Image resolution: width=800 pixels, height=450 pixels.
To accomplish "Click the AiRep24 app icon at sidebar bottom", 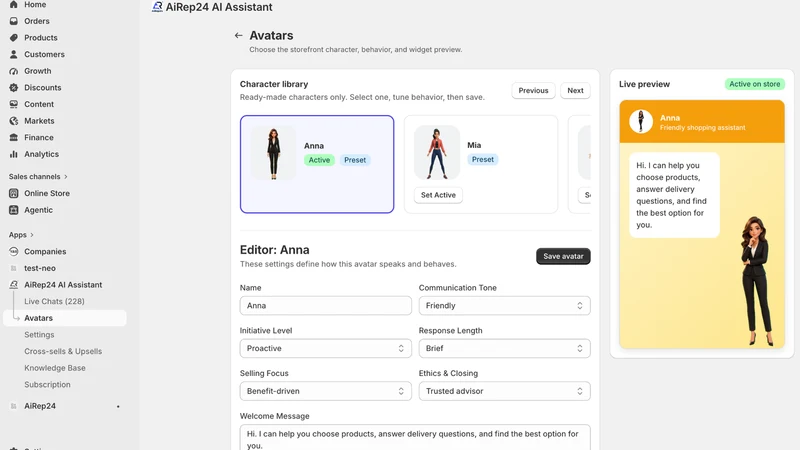I will pyautogui.click(x=14, y=406).
